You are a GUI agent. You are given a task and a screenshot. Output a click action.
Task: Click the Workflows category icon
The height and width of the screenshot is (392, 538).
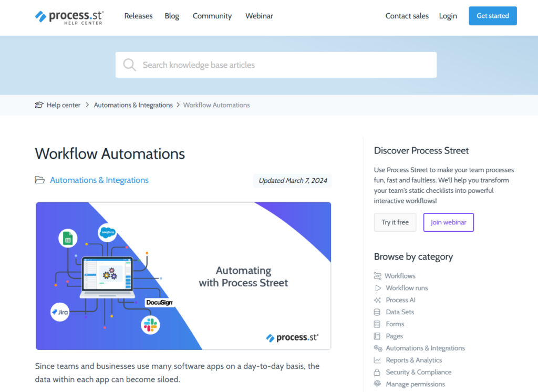(377, 276)
